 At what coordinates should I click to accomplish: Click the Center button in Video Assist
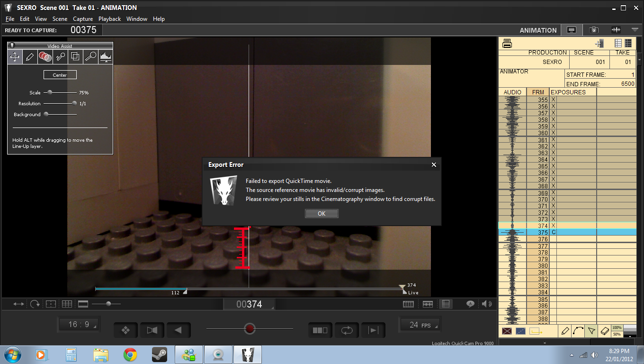point(60,75)
